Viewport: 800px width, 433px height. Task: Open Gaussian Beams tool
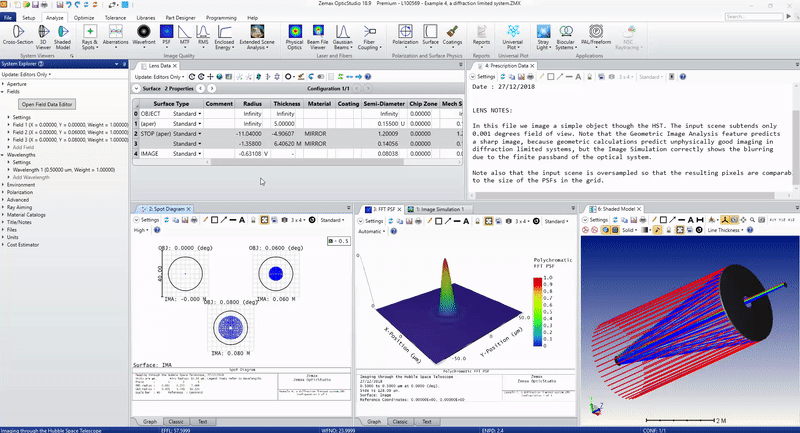342,37
